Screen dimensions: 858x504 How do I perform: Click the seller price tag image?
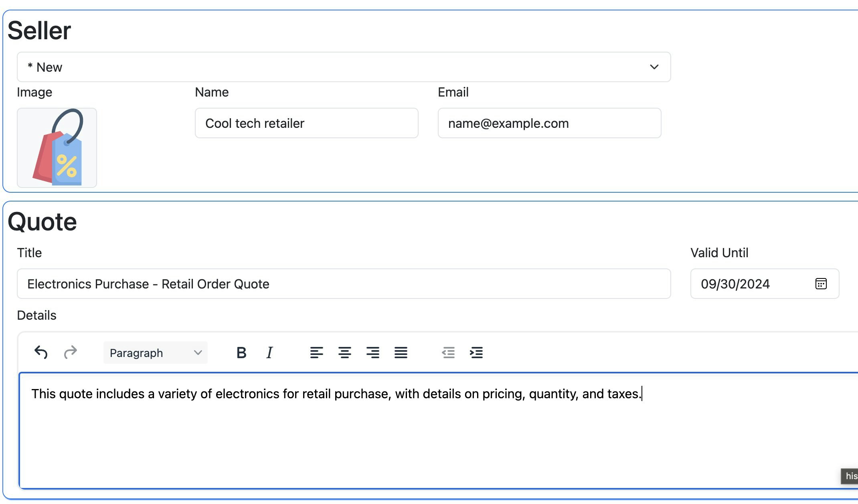click(57, 147)
